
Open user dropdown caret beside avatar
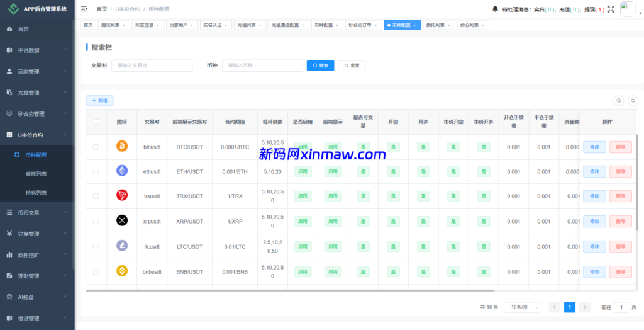point(640,14)
